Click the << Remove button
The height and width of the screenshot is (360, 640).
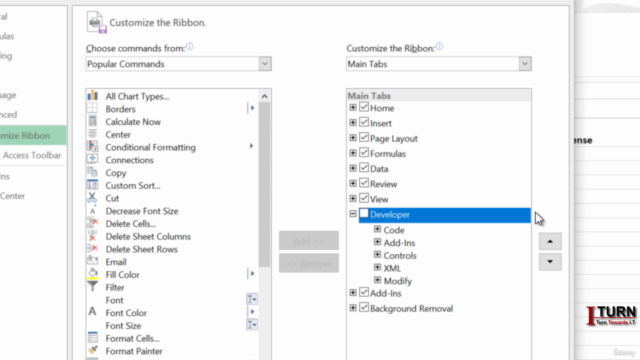pos(309,263)
